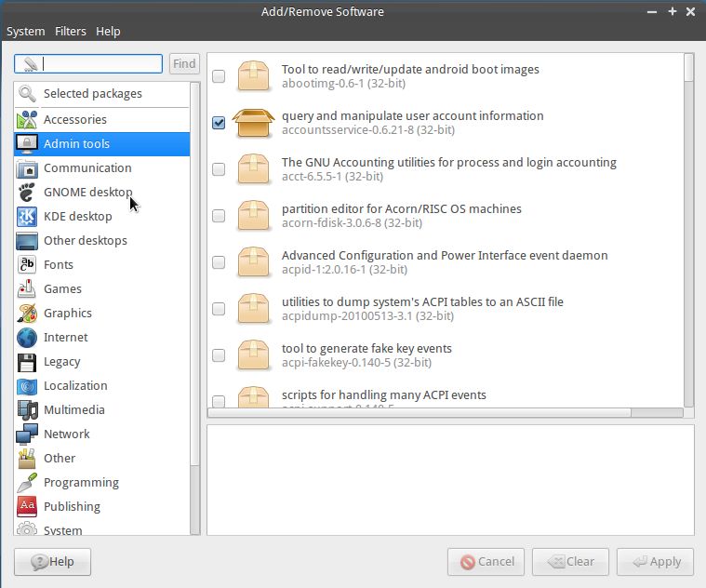The width and height of the screenshot is (706, 588).
Task: Click the Programming trowel icon
Action: (x=27, y=483)
